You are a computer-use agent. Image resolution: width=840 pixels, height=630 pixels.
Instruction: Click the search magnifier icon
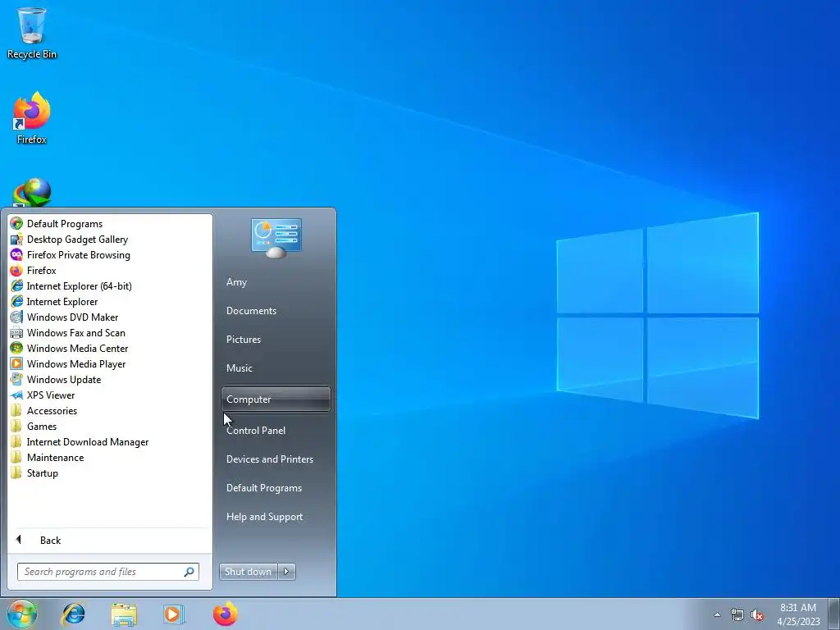point(189,572)
